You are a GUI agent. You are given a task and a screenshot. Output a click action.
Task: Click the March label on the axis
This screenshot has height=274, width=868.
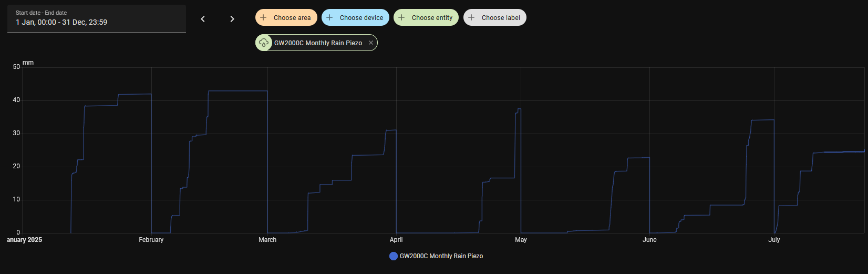coord(267,240)
